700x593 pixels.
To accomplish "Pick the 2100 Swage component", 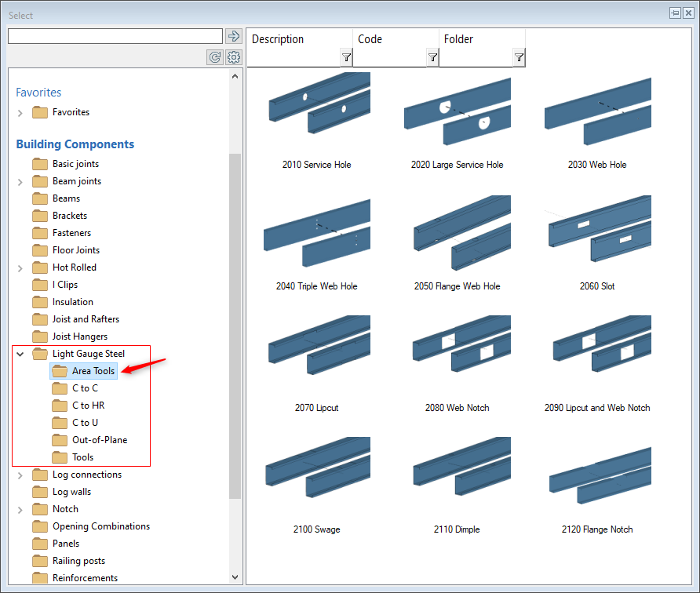I will 317,475.
